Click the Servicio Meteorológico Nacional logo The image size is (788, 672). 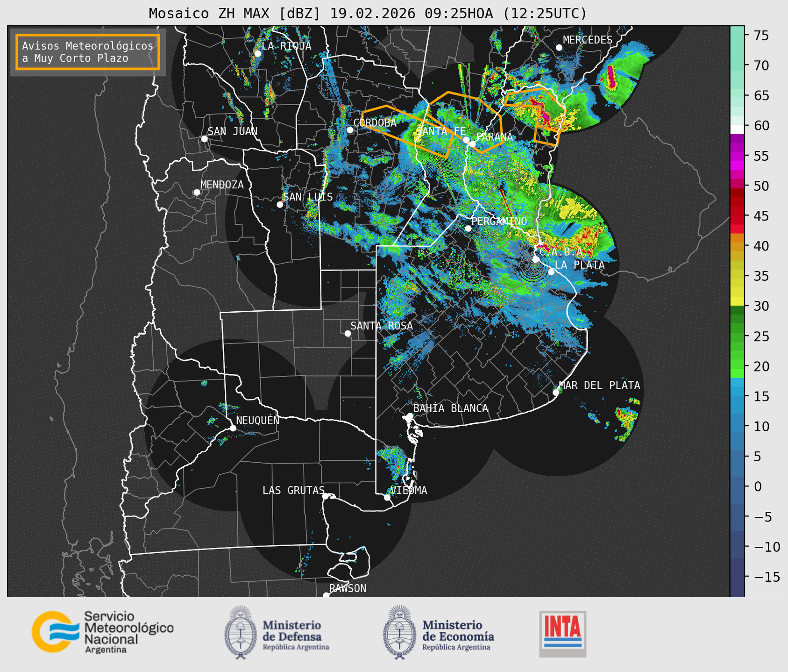tap(102, 632)
